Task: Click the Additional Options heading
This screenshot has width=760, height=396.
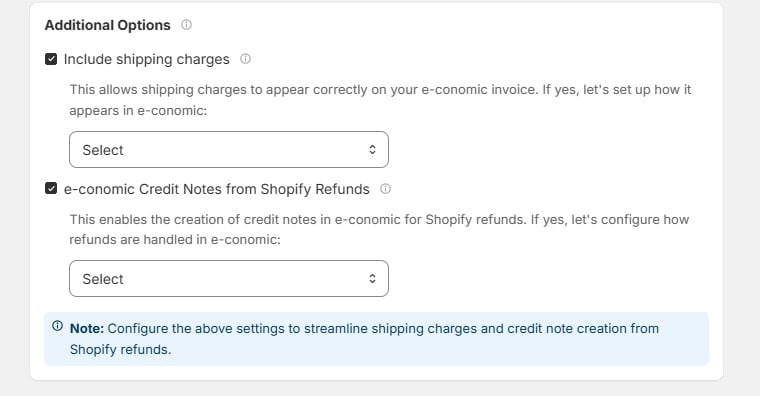Action: 108,25
